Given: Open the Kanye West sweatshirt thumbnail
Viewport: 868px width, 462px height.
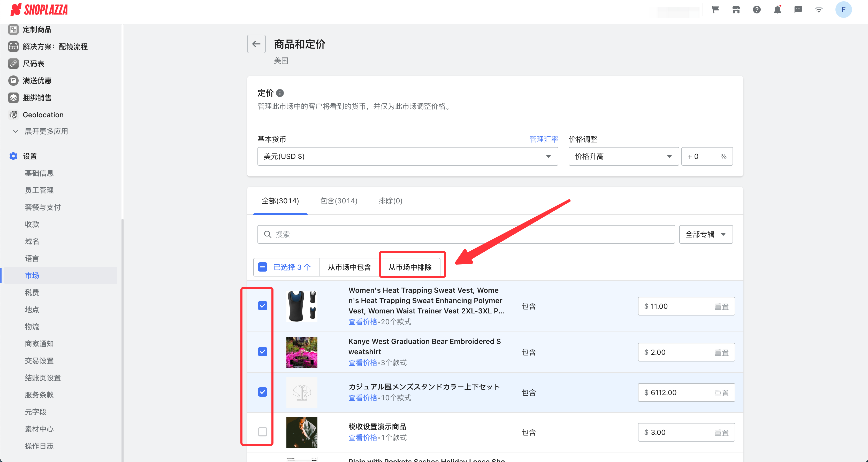Looking at the screenshot, I should pyautogui.click(x=302, y=352).
